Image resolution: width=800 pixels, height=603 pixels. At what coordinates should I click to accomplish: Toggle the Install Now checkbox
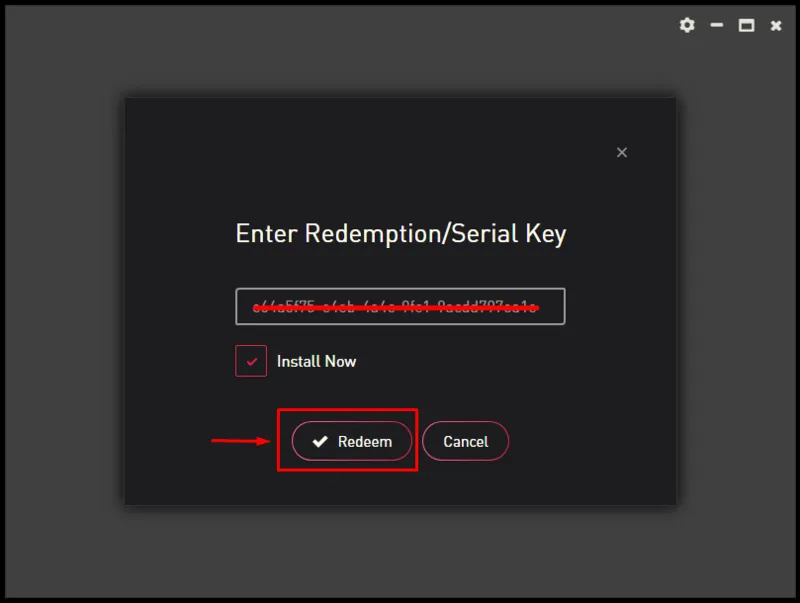click(x=251, y=361)
